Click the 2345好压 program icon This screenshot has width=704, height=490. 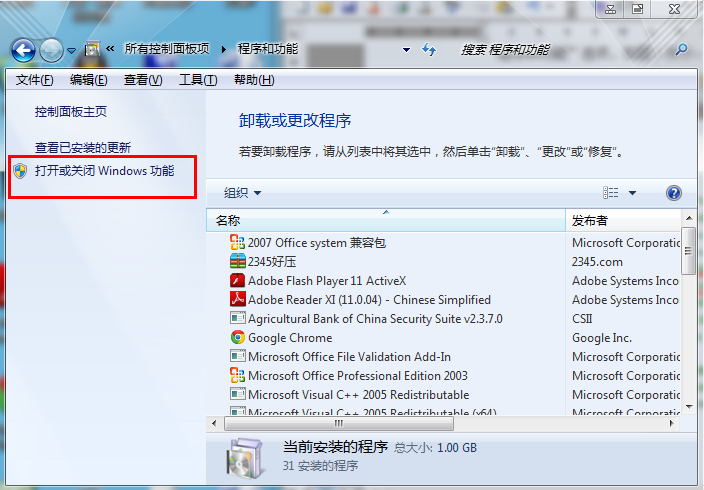(238, 262)
